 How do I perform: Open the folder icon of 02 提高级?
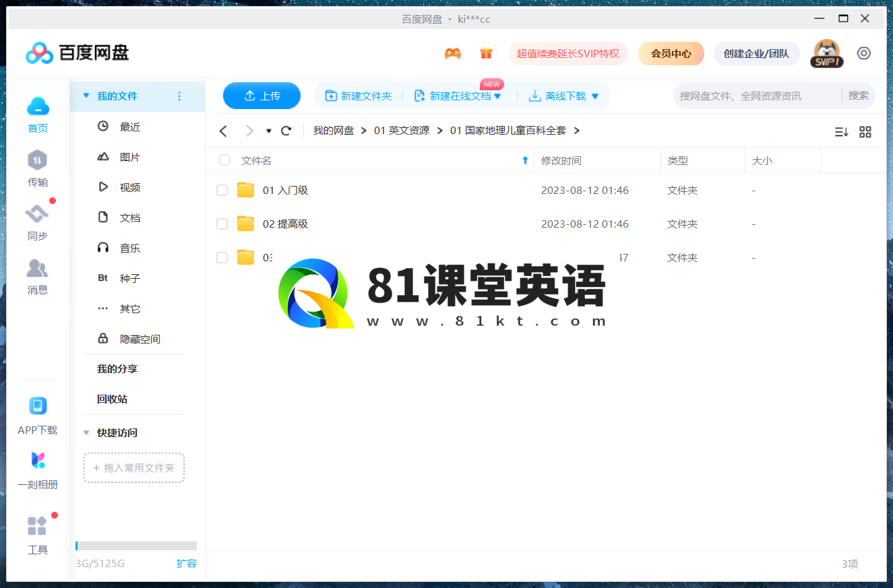pyautogui.click(x=246, y=224)
